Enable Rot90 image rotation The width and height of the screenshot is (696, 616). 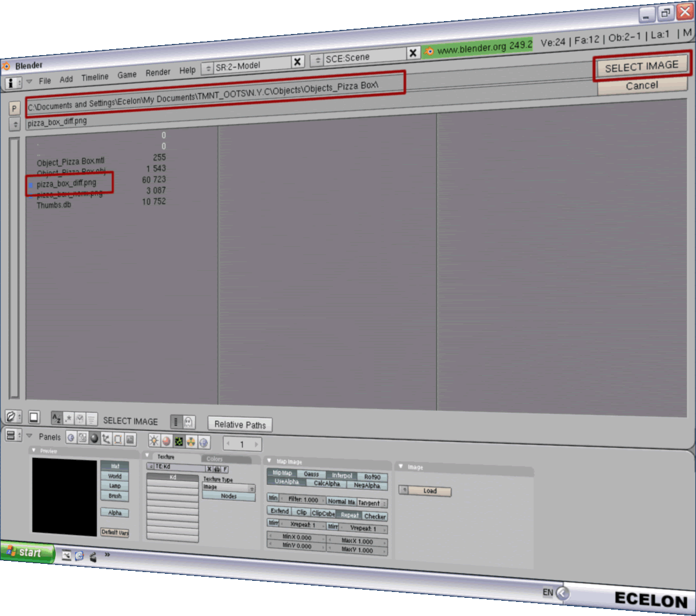(x=372, y=477)
